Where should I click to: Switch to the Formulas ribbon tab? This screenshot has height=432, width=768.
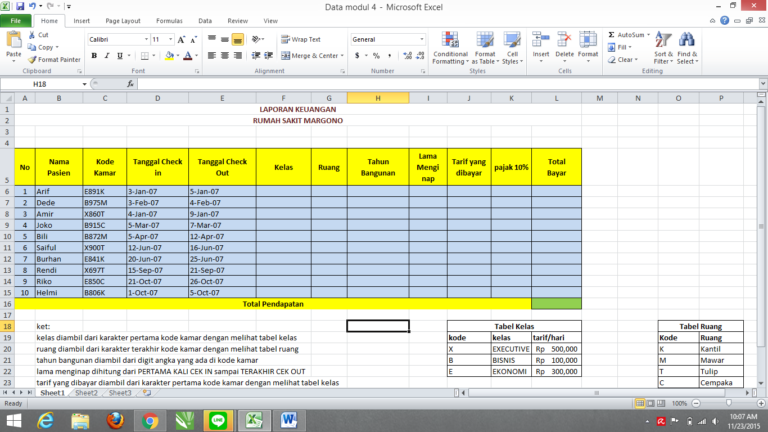[169, 20]
